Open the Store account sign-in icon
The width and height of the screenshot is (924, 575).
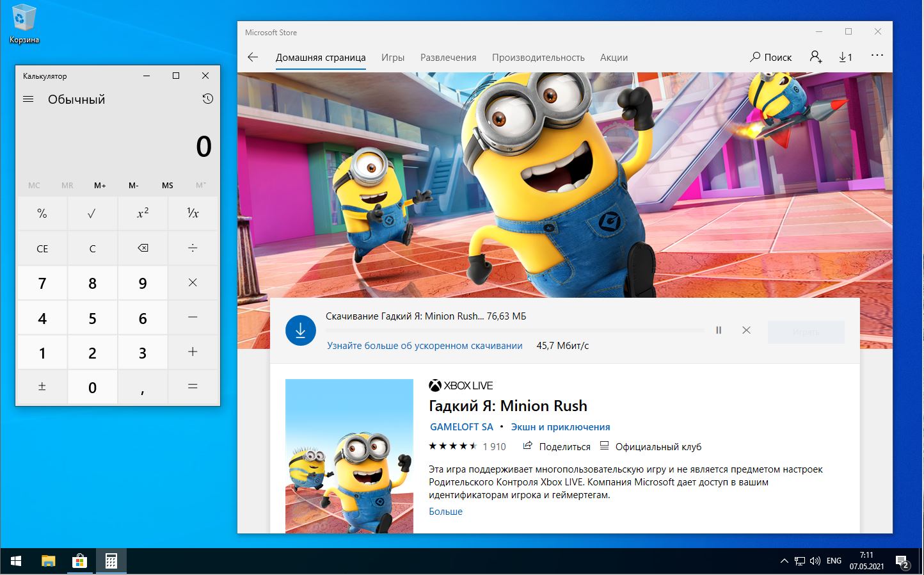click(815, 57)
